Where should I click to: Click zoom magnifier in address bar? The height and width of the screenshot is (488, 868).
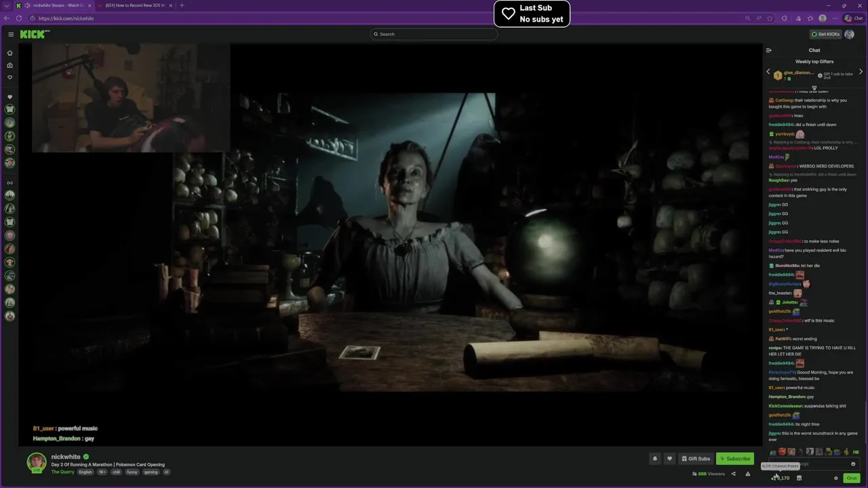click(x=747, y=18)
